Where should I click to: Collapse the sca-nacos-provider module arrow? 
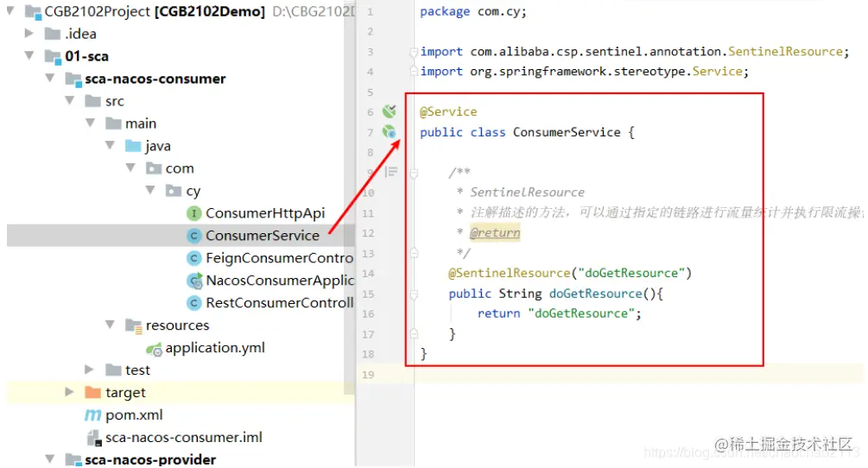click(50, 459)
